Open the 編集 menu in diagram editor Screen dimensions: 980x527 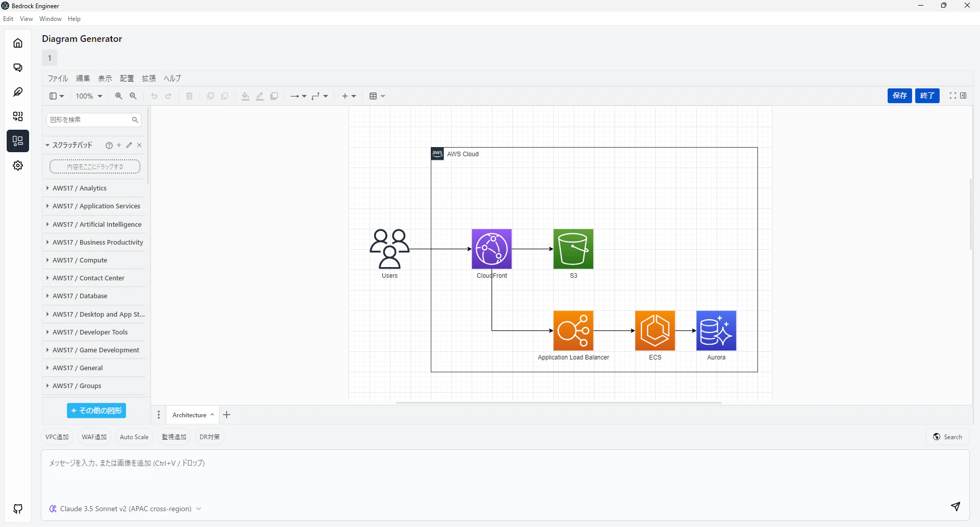click(83, 79)
